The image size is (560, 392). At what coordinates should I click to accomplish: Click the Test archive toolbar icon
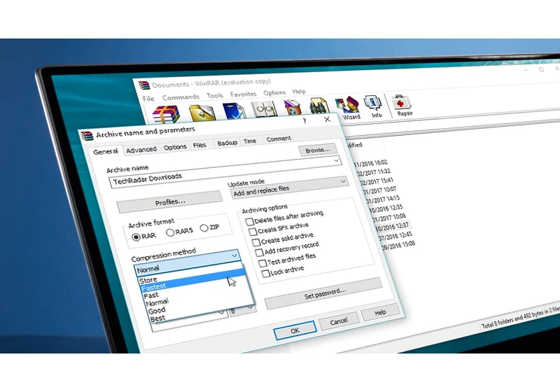pyautogui.click(x=234, y=111)
